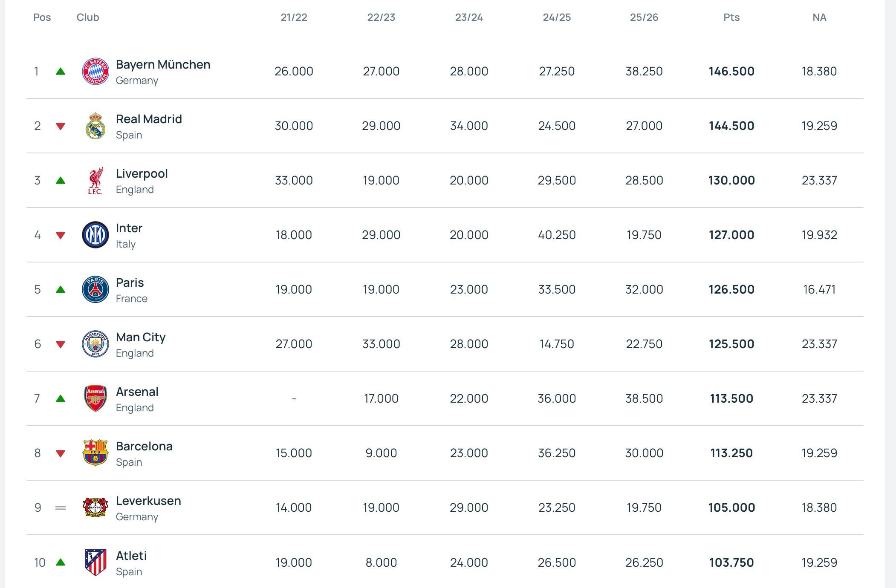Click Bayern München's green up arrow

61,72
